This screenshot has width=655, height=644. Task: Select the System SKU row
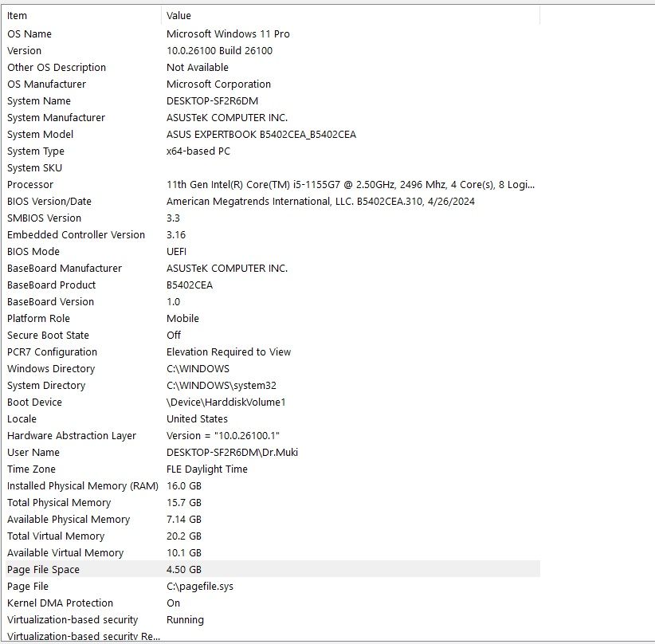tap(273, 167)
